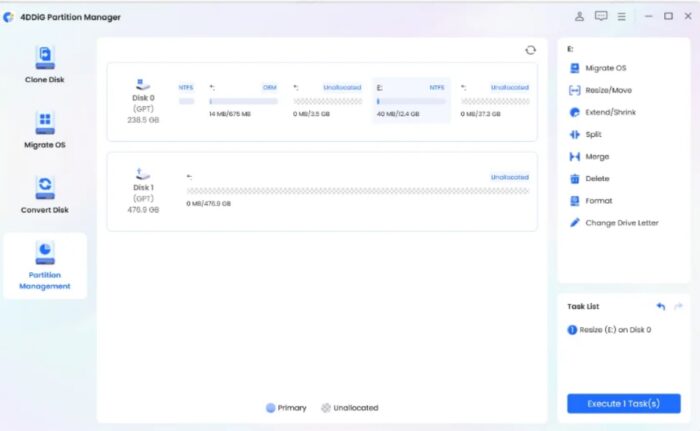The height and width of the screenshot is (431, 700).
Task: Click the OEM partition type tag
Action: tap(270, 88)
